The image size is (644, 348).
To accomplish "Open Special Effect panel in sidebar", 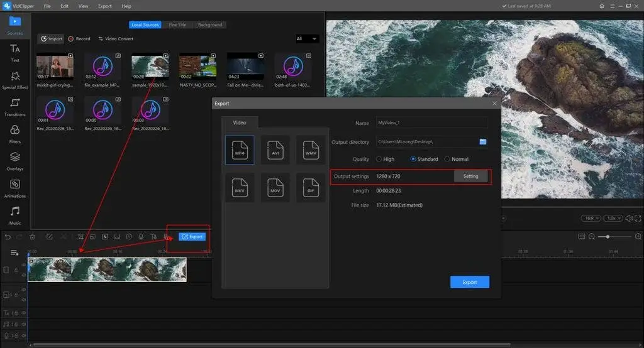I will pyautogui.click(x=15, y=80).
